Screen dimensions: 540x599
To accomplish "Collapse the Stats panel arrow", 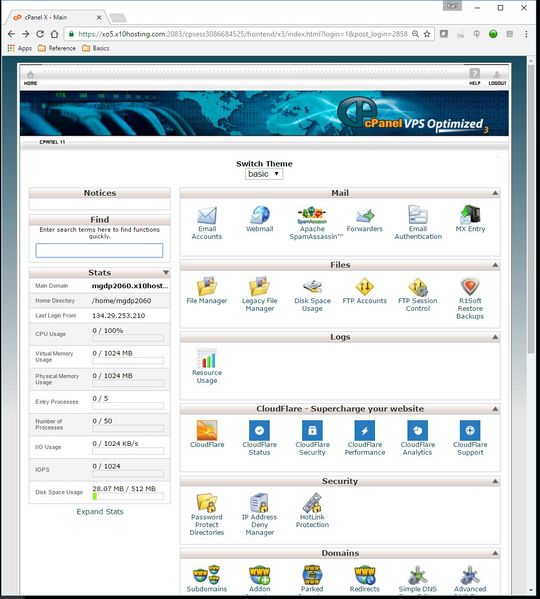I will pyautogui.click(x=166, y=272).
